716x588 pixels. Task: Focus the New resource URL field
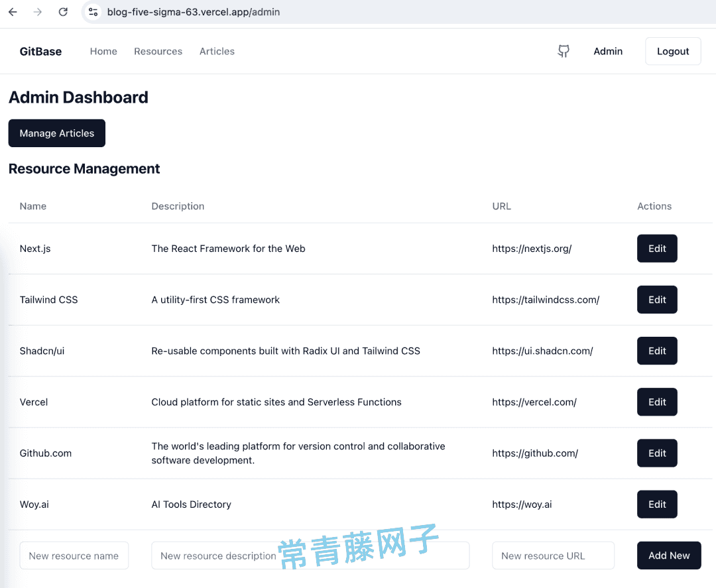pyautogui.click(x=553, y=556)
